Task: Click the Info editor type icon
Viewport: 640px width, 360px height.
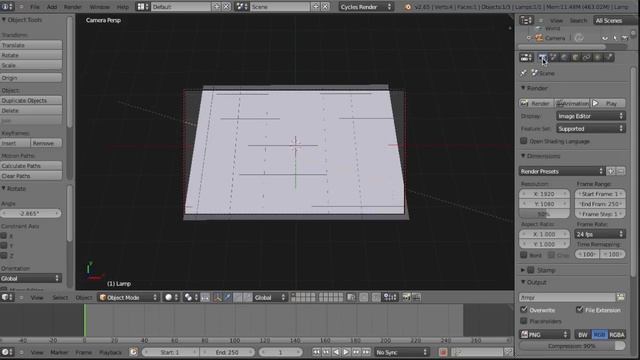Action: pyautogui.click(x=7, y=7)
